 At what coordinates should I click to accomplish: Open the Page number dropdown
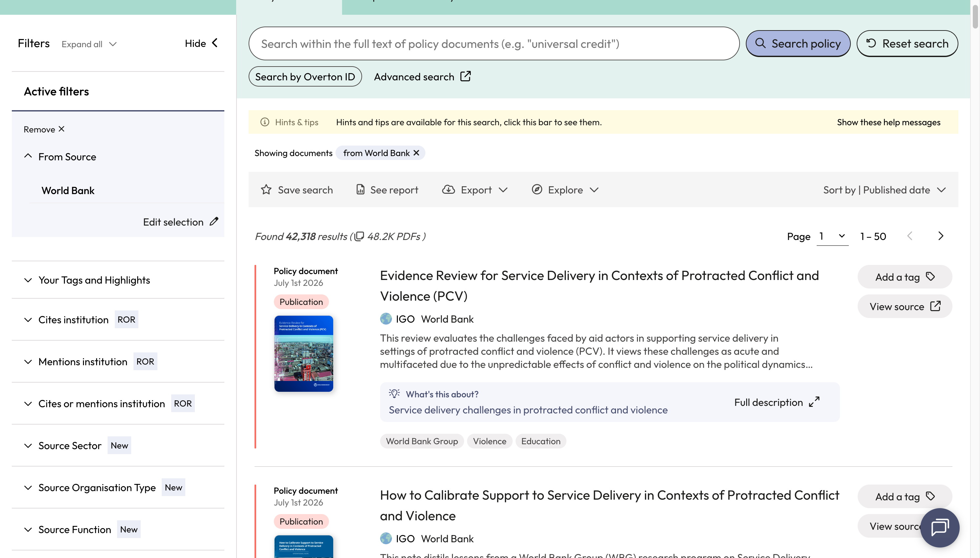[832, 236]
